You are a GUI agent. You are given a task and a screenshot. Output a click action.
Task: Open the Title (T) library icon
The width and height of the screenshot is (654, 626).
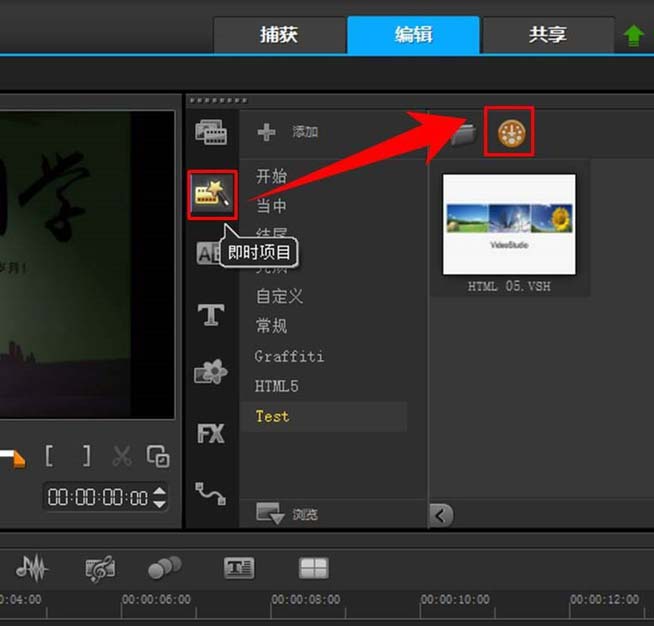click(211, 314)
